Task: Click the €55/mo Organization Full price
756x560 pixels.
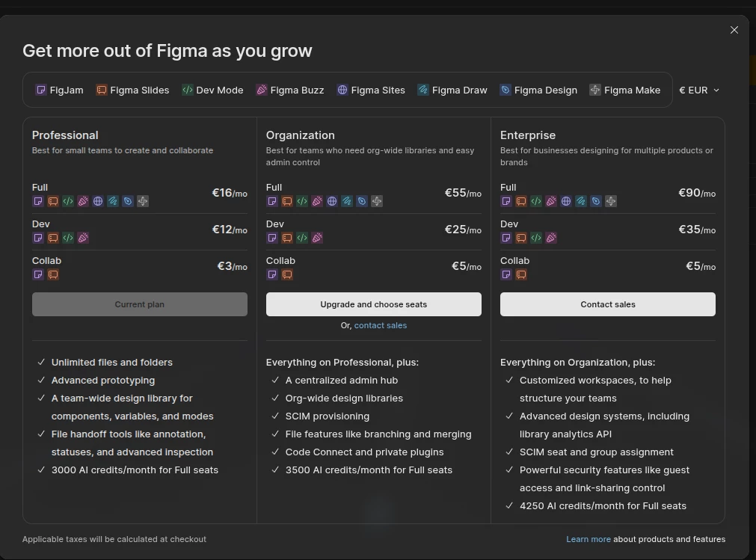Action: coord(463,193)
